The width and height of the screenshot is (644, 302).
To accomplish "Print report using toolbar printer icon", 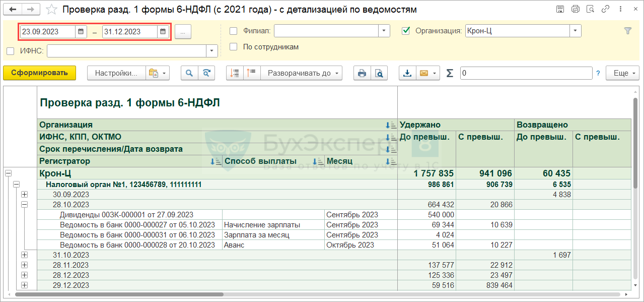I will click(362, 73).
